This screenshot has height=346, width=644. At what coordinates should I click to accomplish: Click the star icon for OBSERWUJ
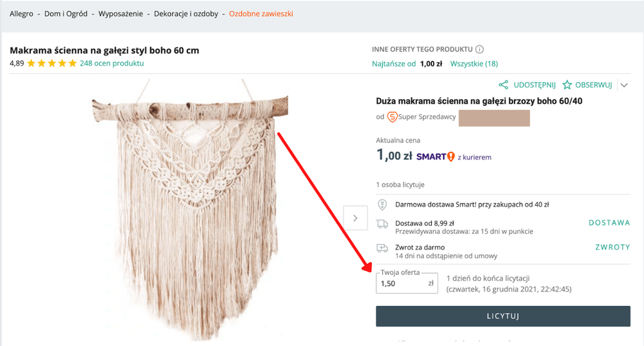coord(567,85)
